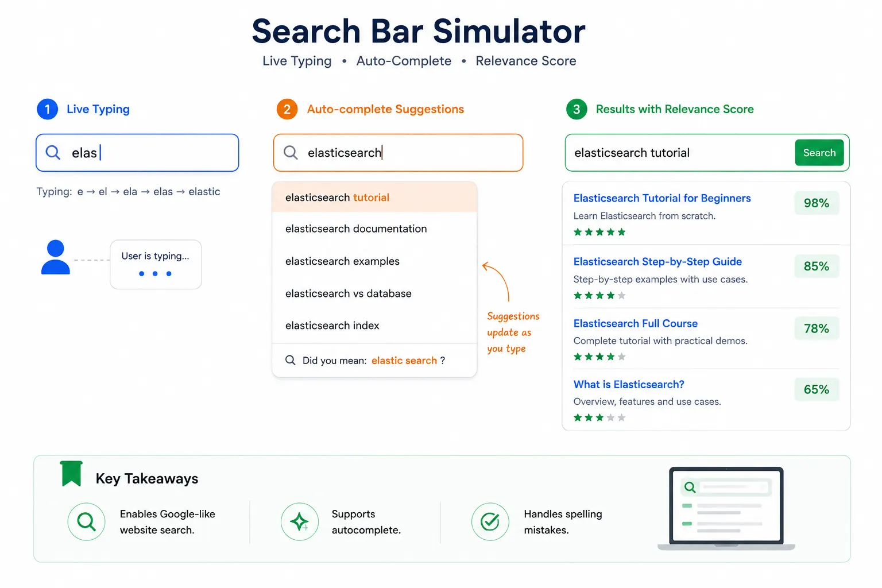Choose the 'elasticsearch documentation' suggestion

[374, 229]
